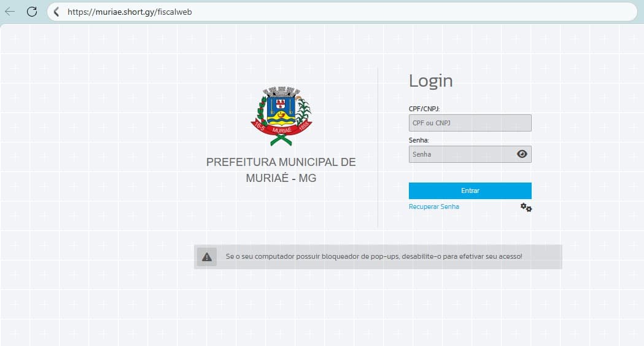This screenshot has width=644, height=346.
Task: Click the Login heading
Action: (x=431, y=81)
